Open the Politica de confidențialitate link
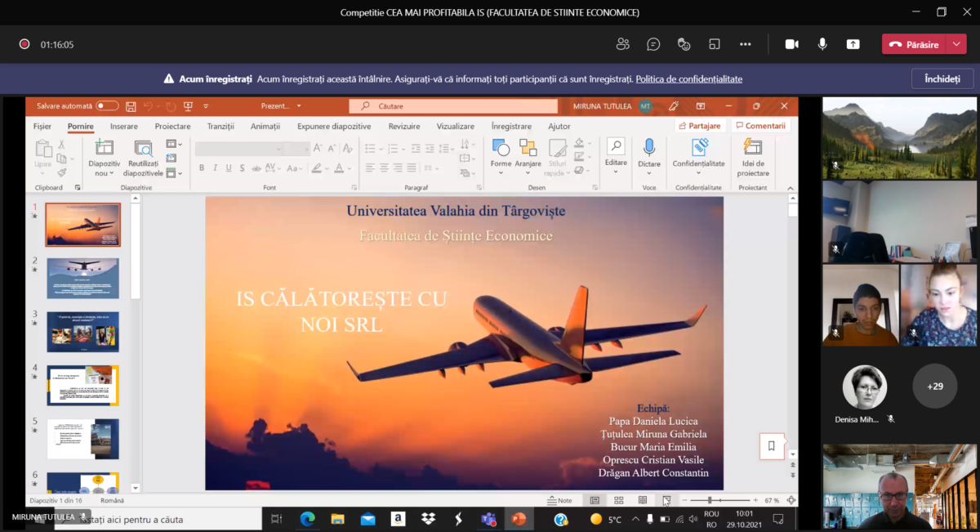980x532 pixels. 688,79
